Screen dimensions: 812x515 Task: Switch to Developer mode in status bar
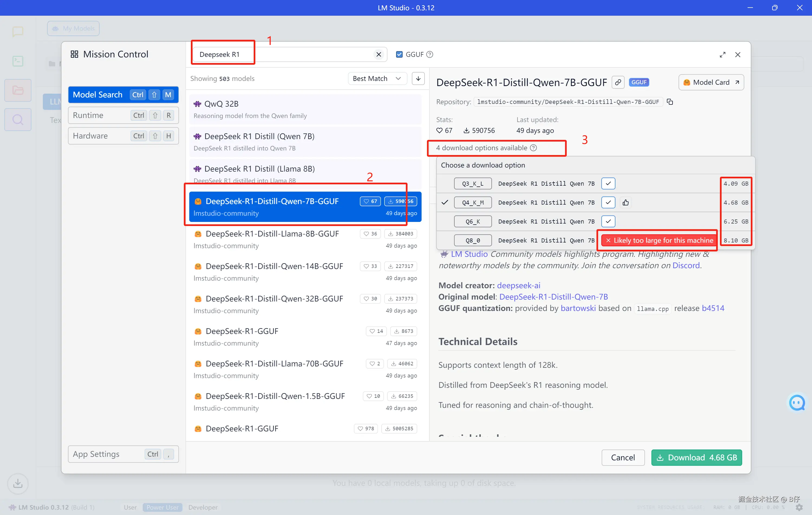click(203, 507)
